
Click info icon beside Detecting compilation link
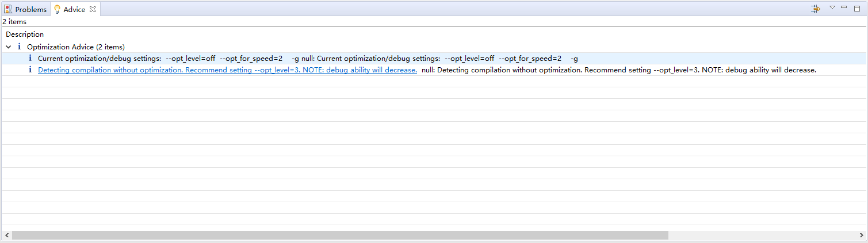click(30, 70)
